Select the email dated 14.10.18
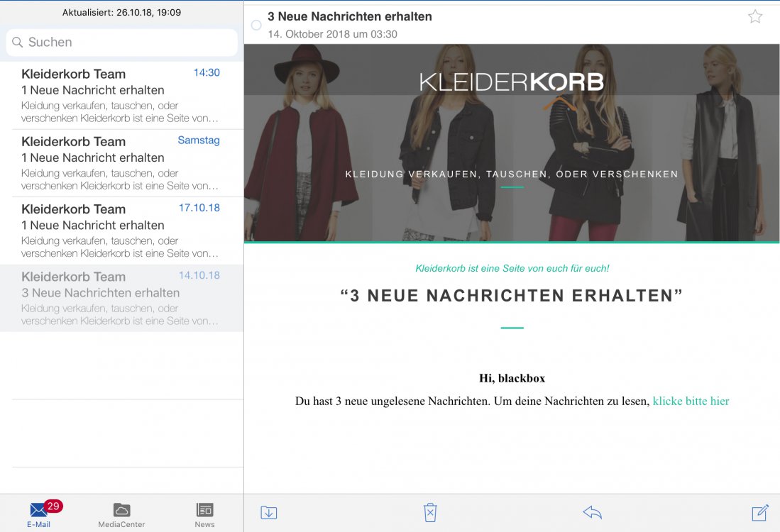 coord(121,298)
